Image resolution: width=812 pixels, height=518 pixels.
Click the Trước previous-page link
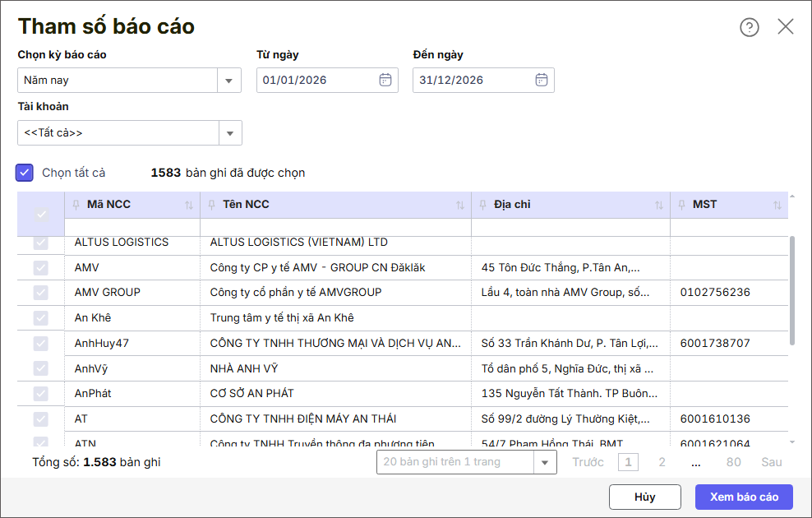click(588, 462)
